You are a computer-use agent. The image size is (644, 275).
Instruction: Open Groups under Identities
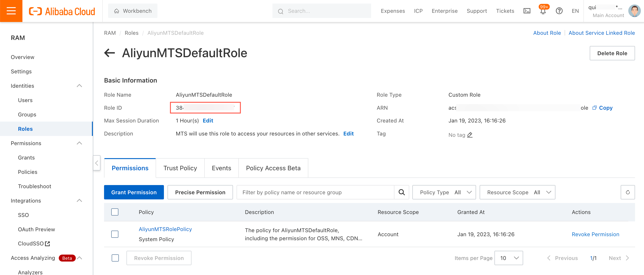27,114
